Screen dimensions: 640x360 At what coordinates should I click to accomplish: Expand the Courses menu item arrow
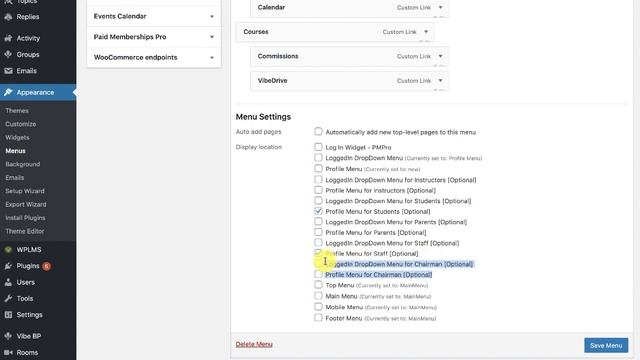point(426,32)
